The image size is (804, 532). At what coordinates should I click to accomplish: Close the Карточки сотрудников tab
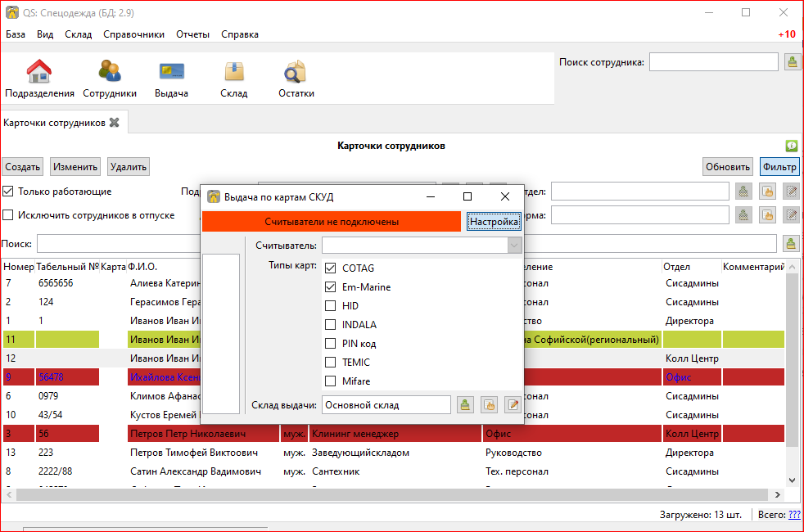[115, 123]
